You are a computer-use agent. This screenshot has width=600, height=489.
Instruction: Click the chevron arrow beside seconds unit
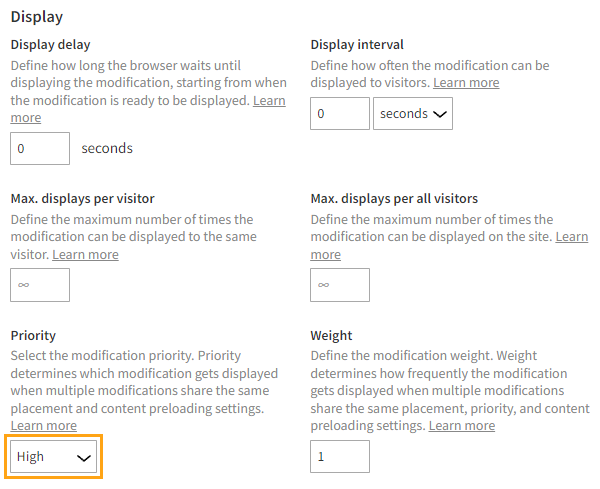440,114
